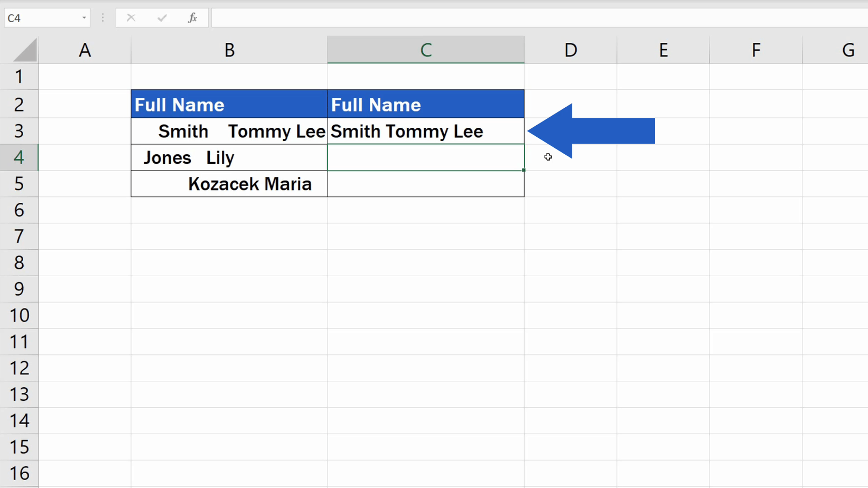Click the vertical dots handle beside the Name Box

pyautogui.click(x=102, y=17)
